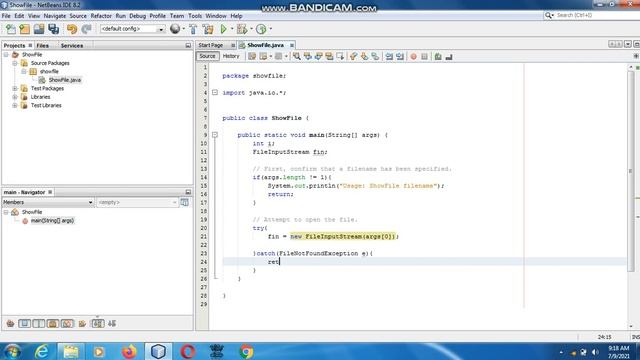Click the Source view button
This screenshot has height=360, width=640.
click(207, 56)
